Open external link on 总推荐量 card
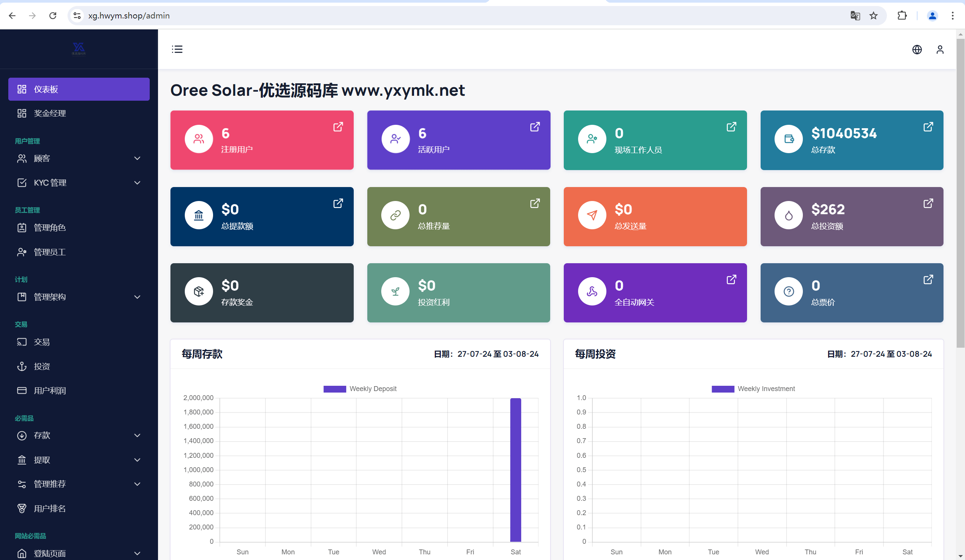 (x=535, y=203)
